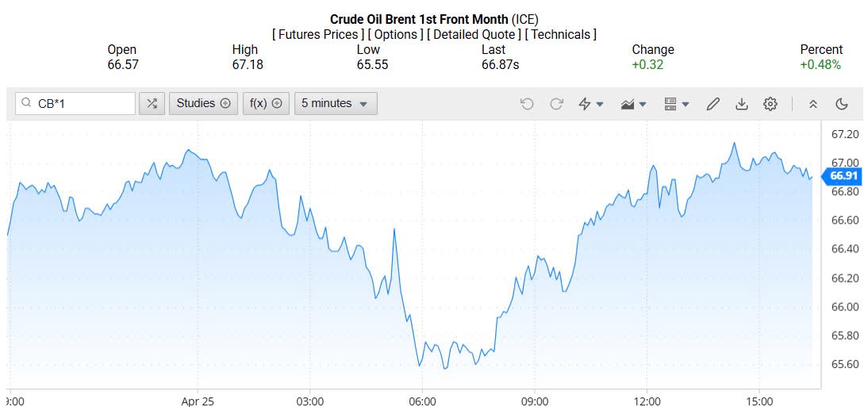Open the Studies menu
Screen dimensions: 868x407
203,103
